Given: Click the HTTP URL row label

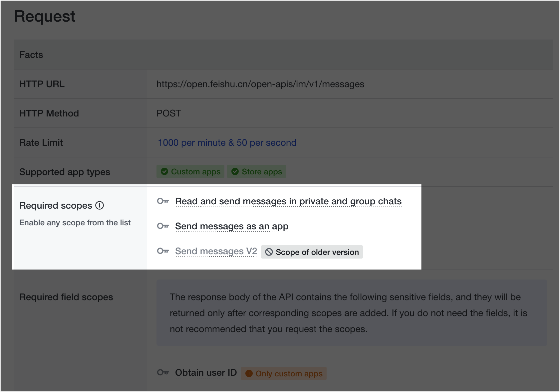Looking at the screenshot, I should click(x=42, y=84).
